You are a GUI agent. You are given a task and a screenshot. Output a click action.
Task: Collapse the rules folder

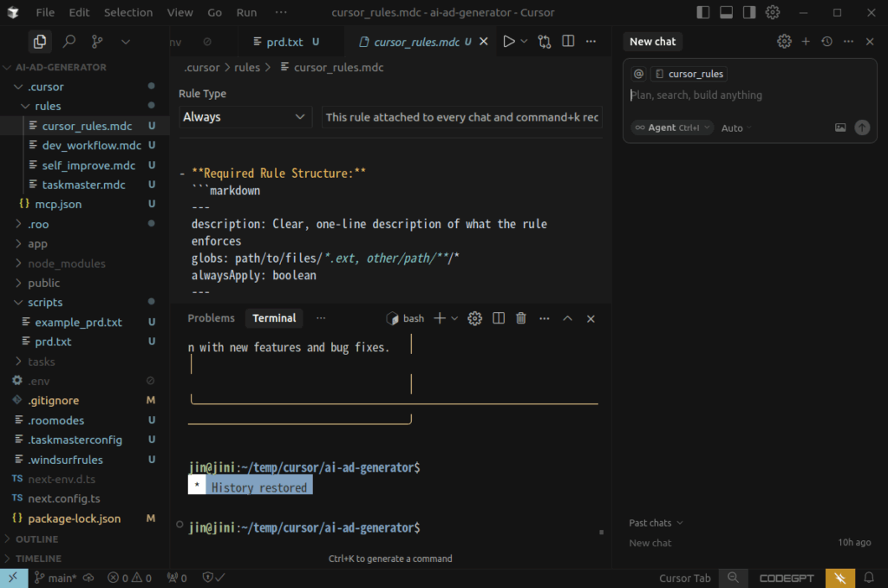(x=85, y=106)
